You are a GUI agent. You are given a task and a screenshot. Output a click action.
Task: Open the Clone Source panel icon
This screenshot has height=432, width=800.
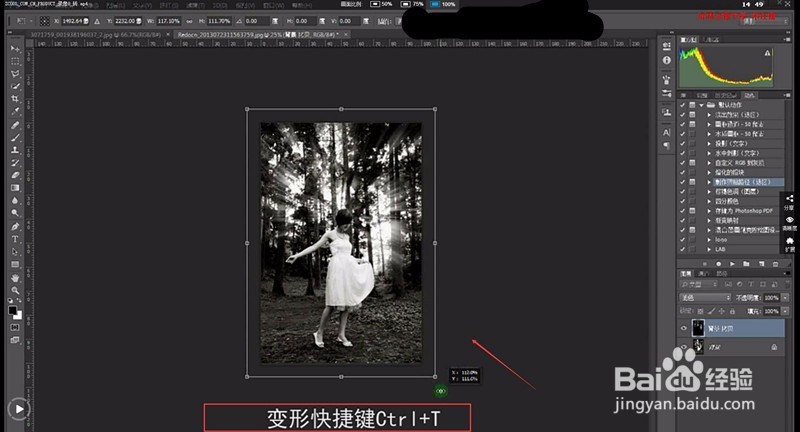click(x=666, y=113)
